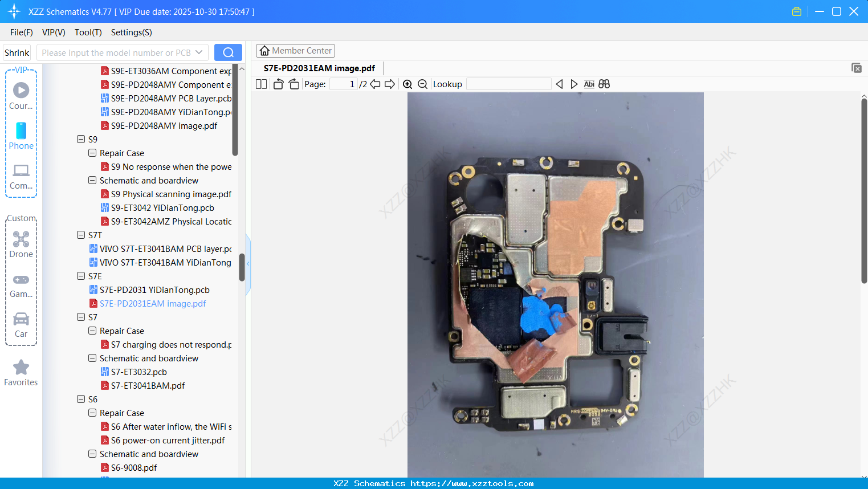This screenshot has width=868, height=489.
Task: Open S7E-PD2031 YiDianTong.pcb
Action: pos(149,290)
